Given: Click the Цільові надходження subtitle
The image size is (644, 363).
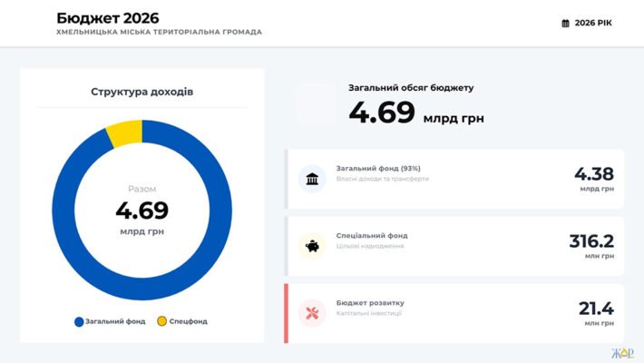Looking at the screenshot, I should tap(370, 246).
